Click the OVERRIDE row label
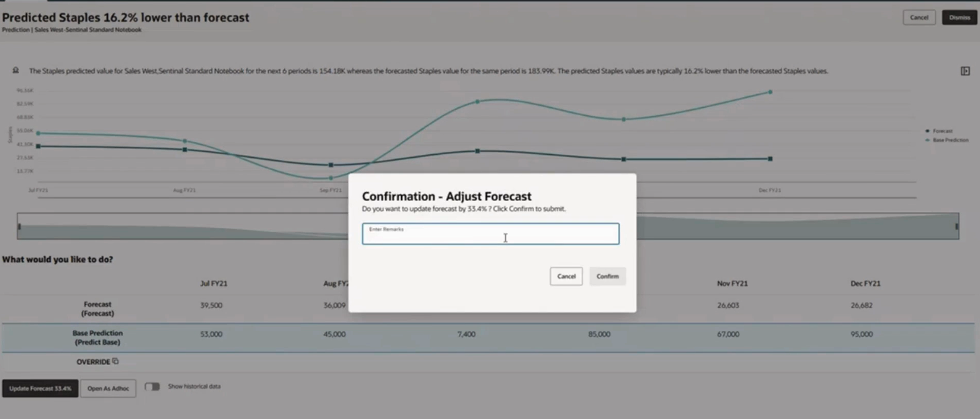 93,362
